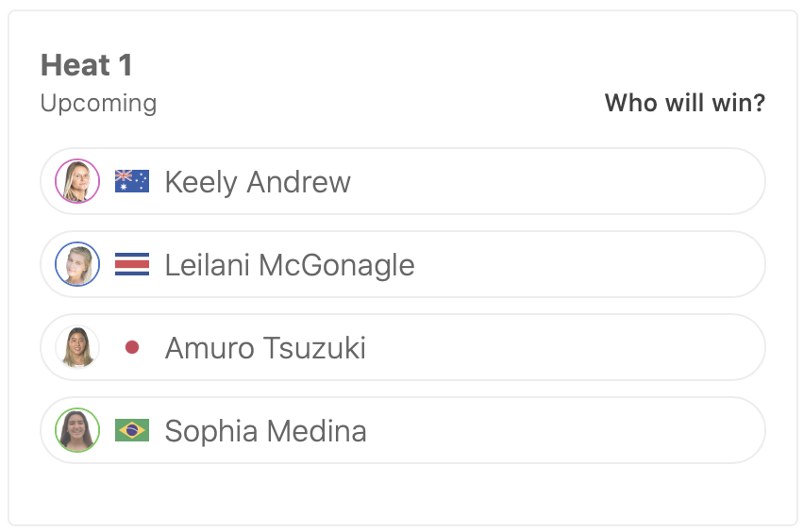Open the Heat 1 heading
Image resolution: width=804 pixels, height=532 pixels.
[87, 65]
